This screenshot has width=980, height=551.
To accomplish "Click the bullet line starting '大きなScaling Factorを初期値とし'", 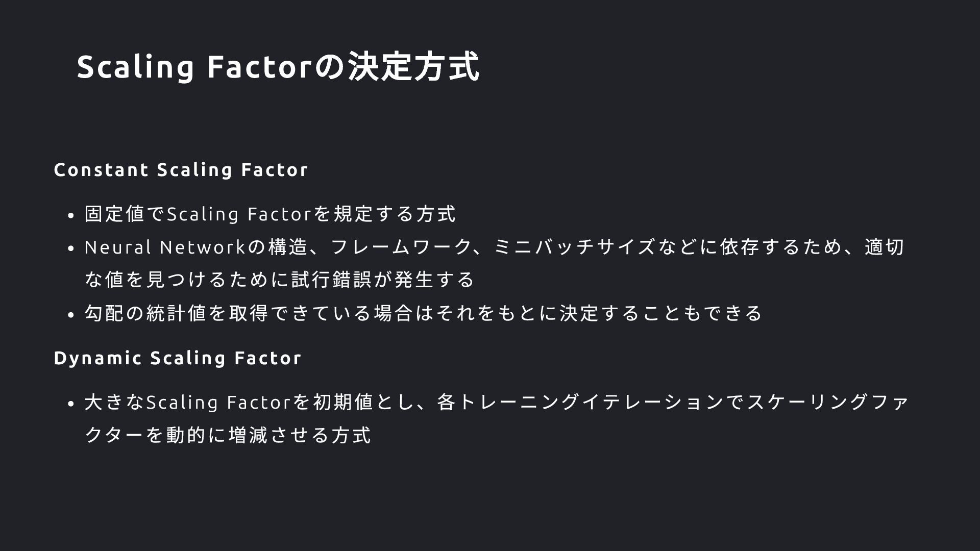I will [497, 402].
